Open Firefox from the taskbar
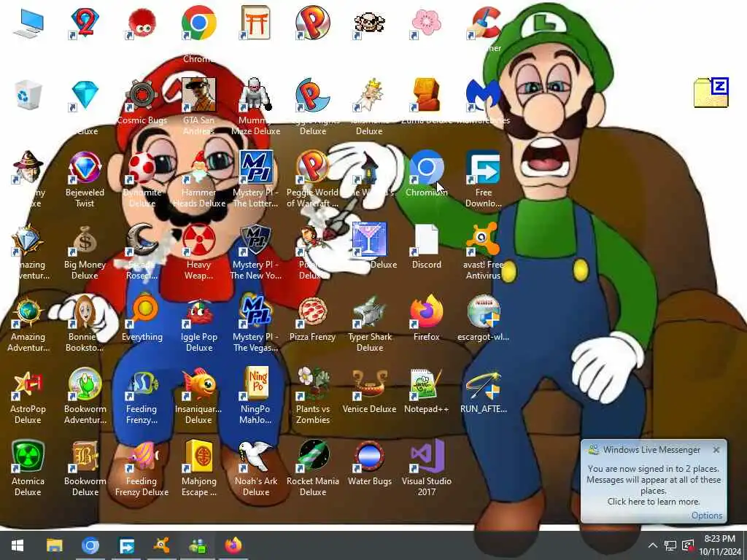The width and height of the screenshot is (747, 560). point(233,545)
